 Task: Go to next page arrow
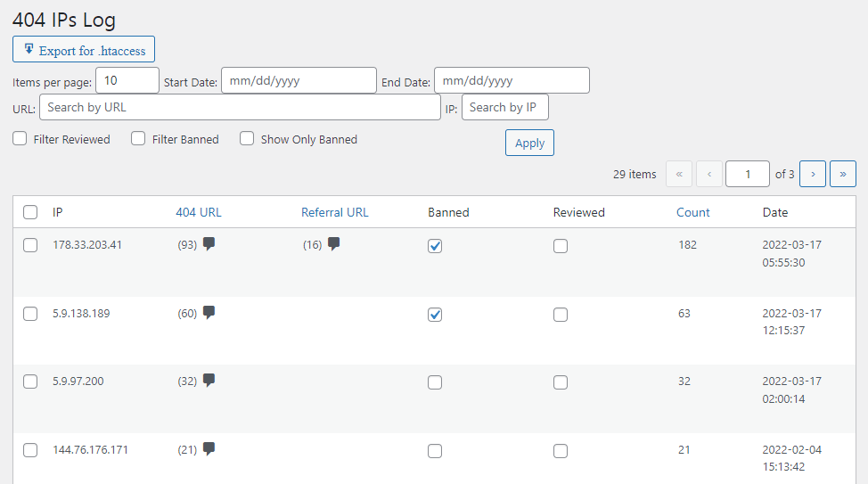[x=812, y=174]
